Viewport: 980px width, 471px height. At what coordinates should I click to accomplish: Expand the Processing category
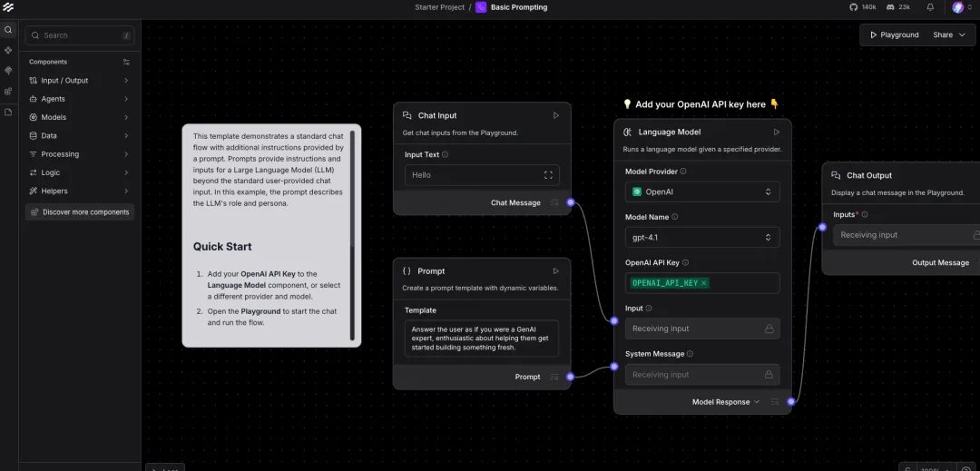tap(79, 154)
